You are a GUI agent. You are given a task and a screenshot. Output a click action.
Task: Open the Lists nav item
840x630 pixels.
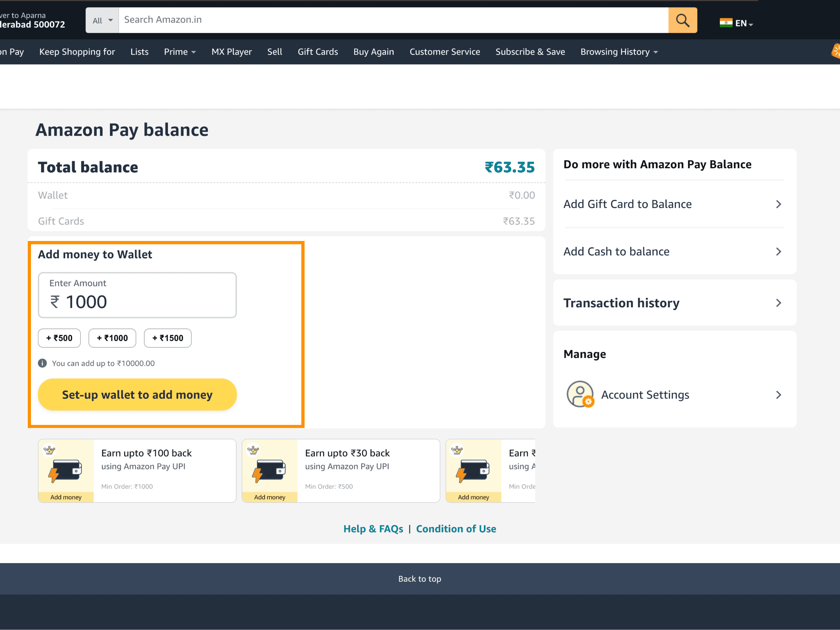[x=139, y=52]
